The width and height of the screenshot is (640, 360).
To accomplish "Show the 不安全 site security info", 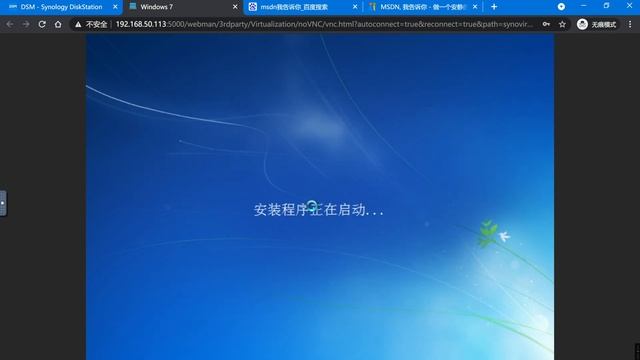I will pyautogui.click(x=91, y=24).
